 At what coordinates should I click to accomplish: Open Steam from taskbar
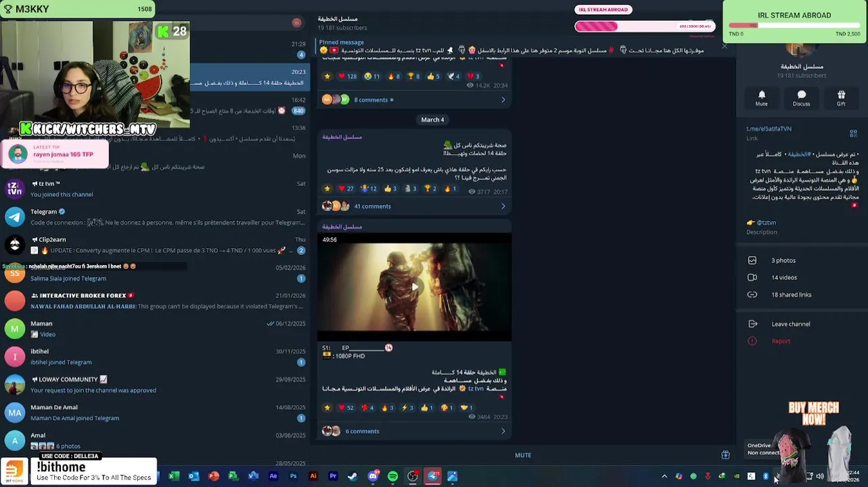click(352, 476)
